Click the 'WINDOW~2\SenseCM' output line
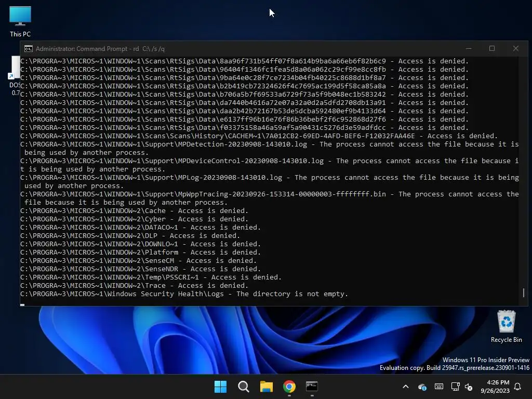 pos(138,261)
